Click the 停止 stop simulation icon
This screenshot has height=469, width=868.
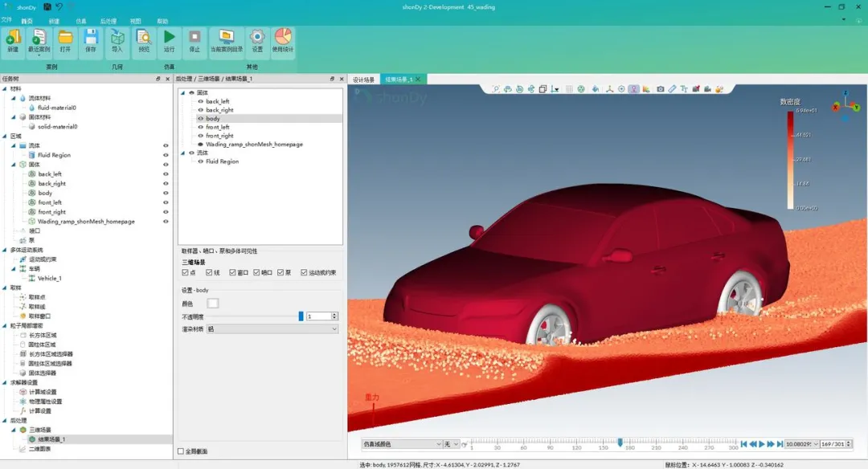(x=194, y=42)
